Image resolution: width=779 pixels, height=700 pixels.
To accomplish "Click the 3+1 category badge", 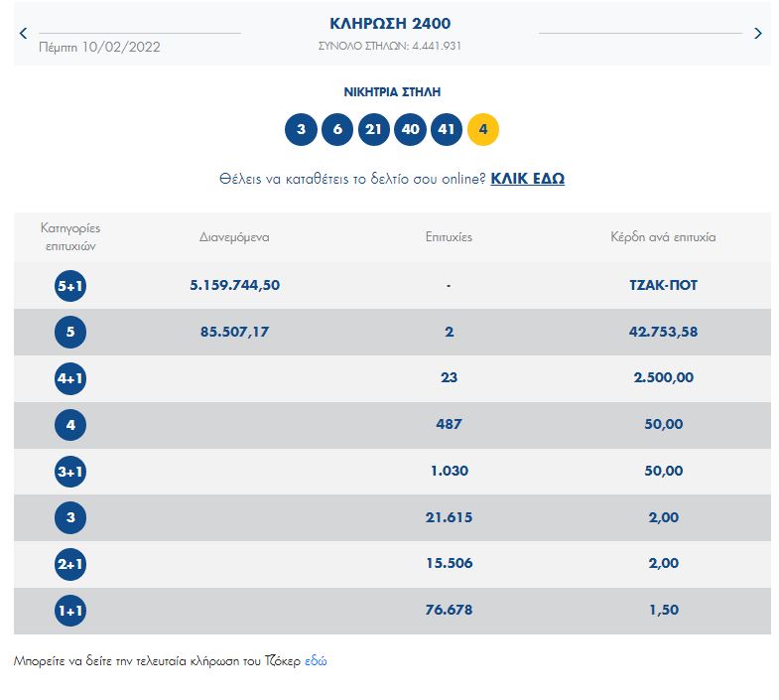I will pyautogui.click(x=70, y=472).
